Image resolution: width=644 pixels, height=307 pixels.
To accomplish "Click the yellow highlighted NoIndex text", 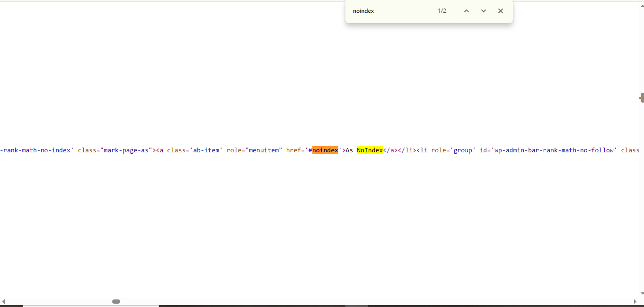I will (x=370, y=150).
